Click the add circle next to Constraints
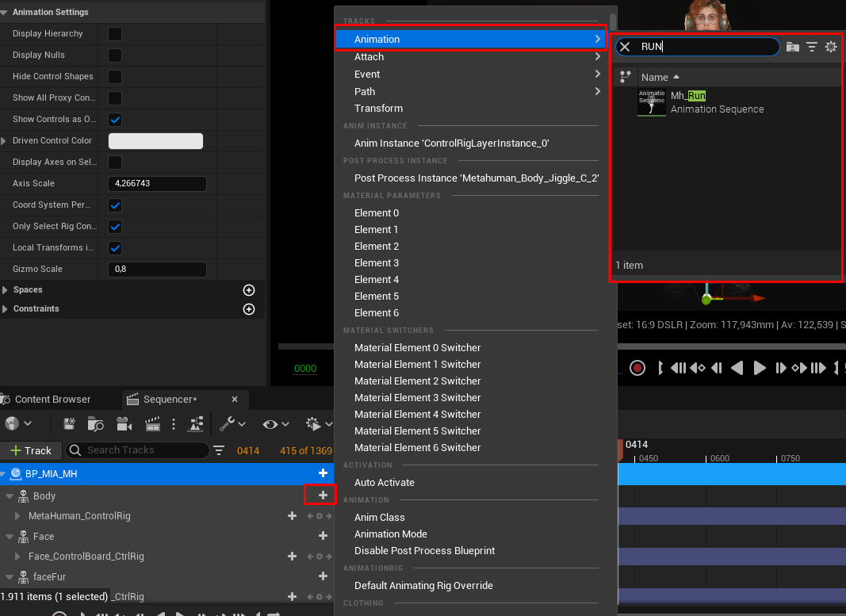Image resolution: width=846 pixels, height=616 pixels. [x=248, y=309]
